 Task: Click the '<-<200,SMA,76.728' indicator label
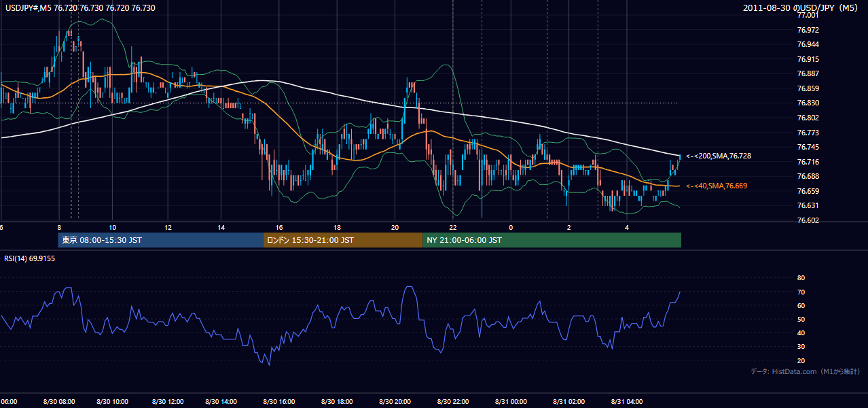pyautogui.click(x=718, y=156)
